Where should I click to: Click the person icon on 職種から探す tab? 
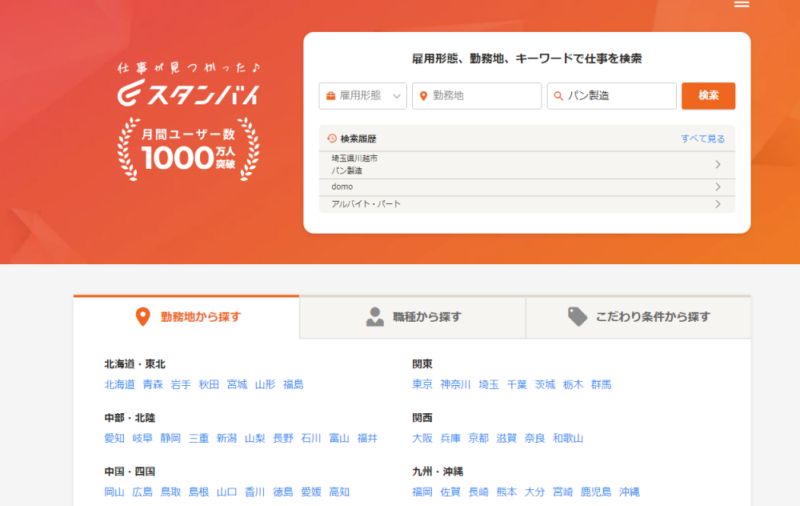pyautogui.click(x=375, y=317)
